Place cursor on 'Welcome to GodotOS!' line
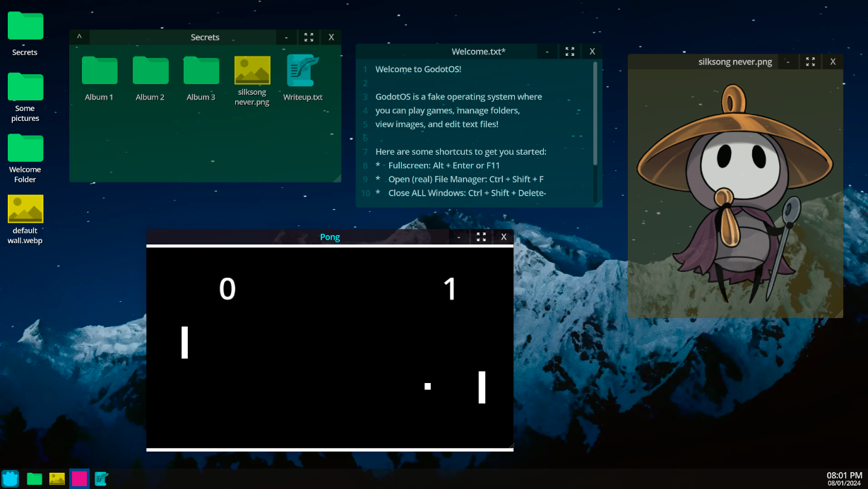 tap(418, 69)
